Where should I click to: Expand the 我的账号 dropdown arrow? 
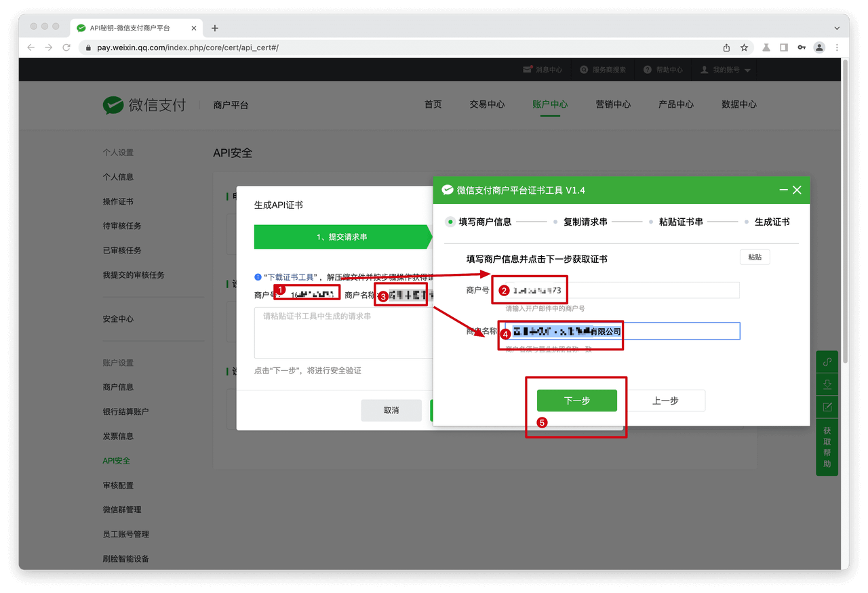pyautogui.click(x=746, y=69)
